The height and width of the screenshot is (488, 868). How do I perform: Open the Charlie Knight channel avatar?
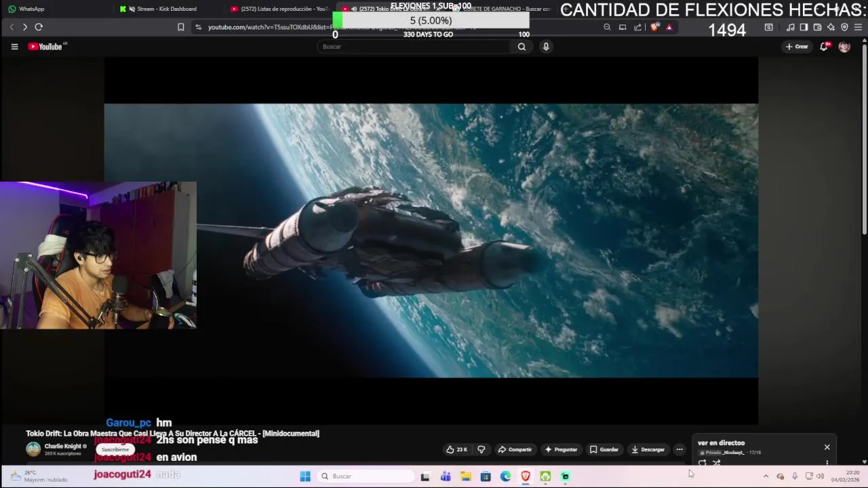(33, 449)
